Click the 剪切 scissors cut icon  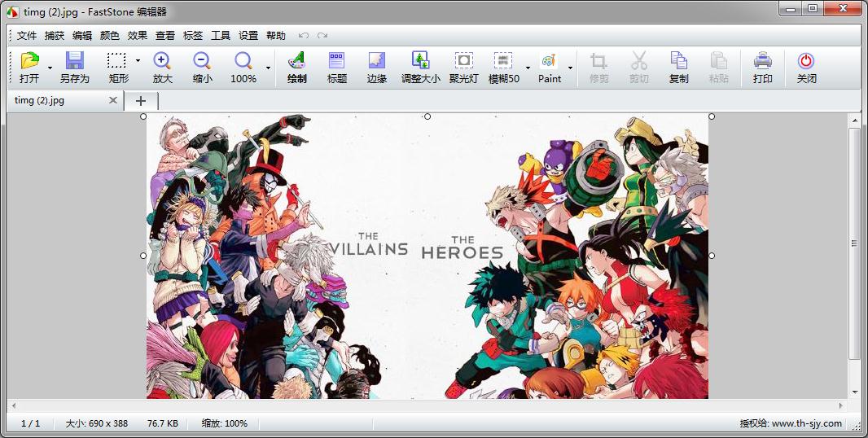(x=639, y=60)
